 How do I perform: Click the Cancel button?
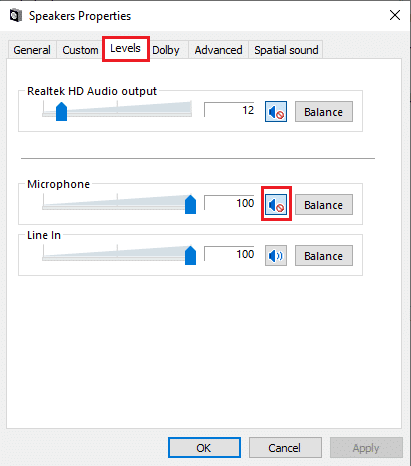pyautogui.click(x=285, y=448)
